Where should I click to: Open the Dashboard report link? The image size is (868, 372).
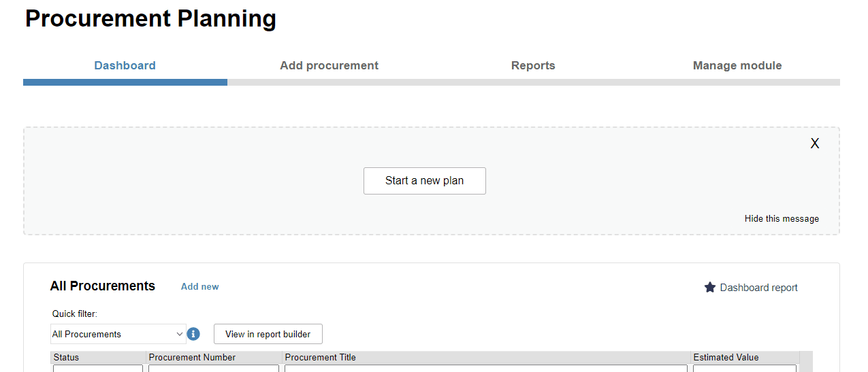[759, 288]
